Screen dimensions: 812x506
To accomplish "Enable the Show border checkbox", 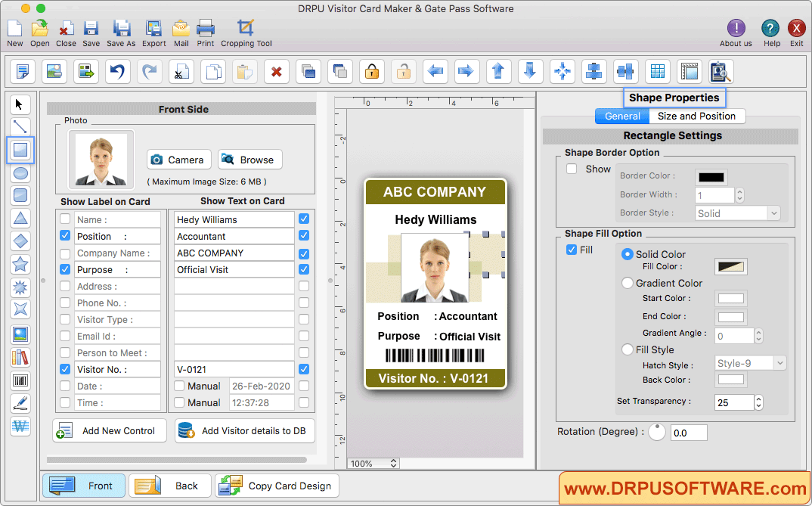I will [x=572, y=169].
